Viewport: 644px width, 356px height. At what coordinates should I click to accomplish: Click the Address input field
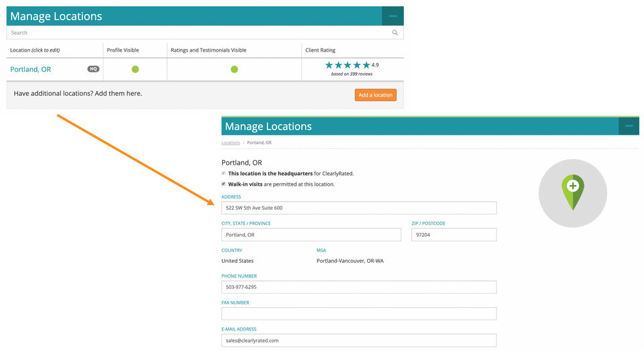click(x=359, y=208)
